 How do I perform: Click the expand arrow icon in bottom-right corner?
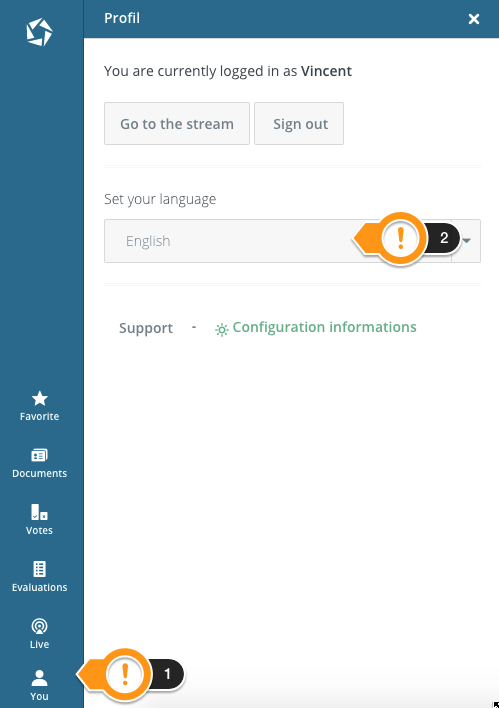(x=495, y=704)
